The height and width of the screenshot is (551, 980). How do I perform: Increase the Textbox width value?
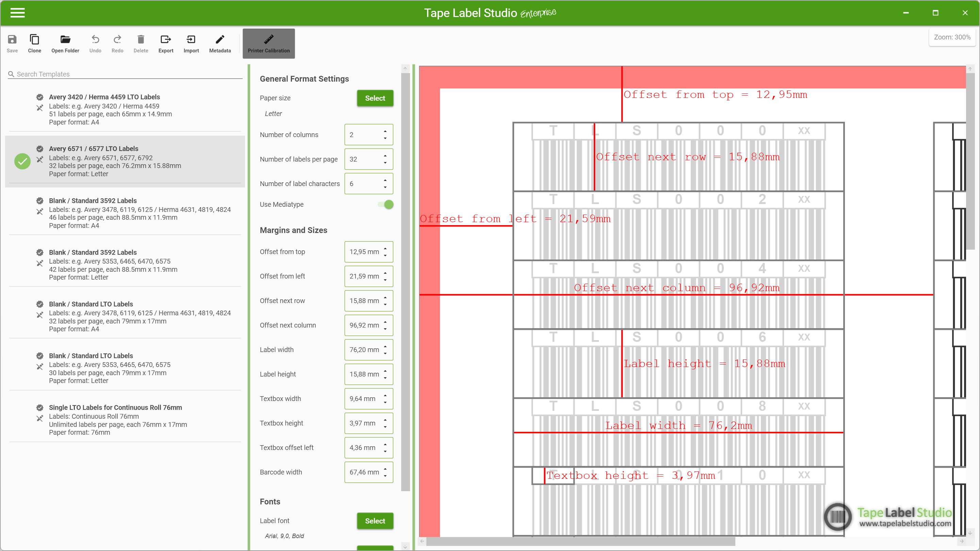pyautogui.click(x=386, y=396)
